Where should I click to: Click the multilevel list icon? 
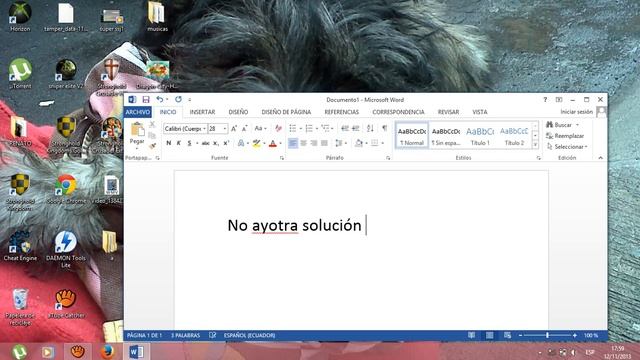(325, 129)
